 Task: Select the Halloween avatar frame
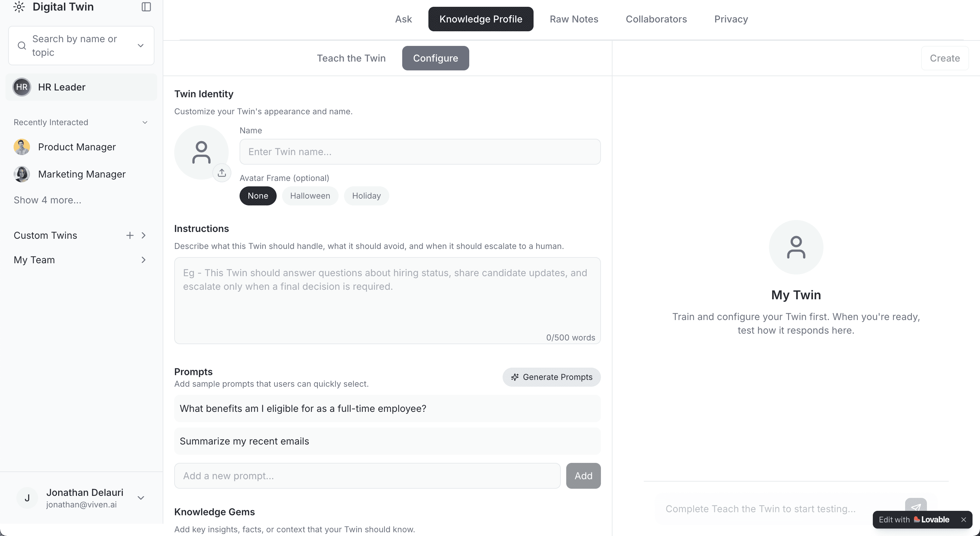[310, 196]
